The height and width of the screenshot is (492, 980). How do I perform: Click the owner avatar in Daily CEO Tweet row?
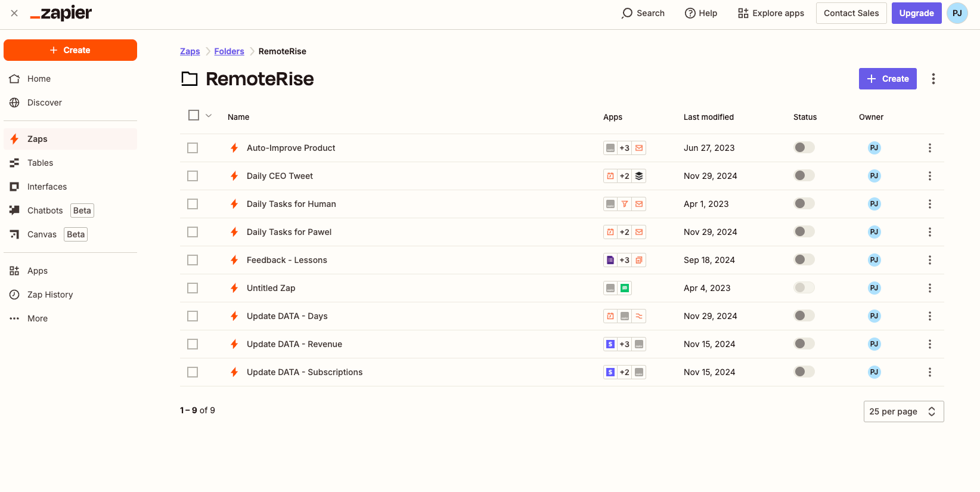pos(874,176)
